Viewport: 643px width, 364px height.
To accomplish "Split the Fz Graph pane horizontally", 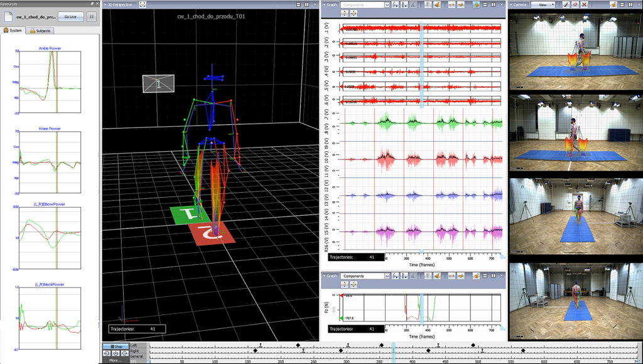I will coord(485,276).
